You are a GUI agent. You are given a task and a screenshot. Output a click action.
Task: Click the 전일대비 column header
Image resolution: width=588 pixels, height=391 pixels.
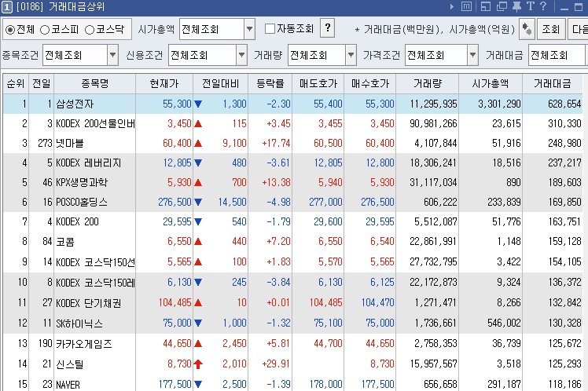click(x=220, y=83)
